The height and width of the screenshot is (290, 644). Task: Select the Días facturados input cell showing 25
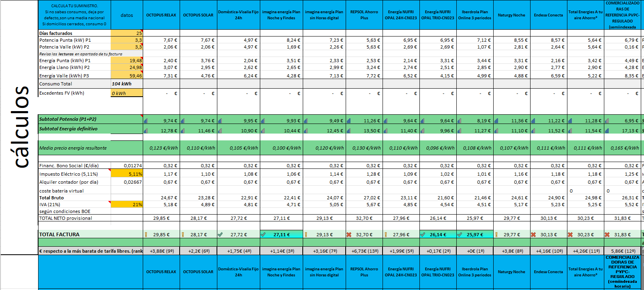(x=127, y=33)
